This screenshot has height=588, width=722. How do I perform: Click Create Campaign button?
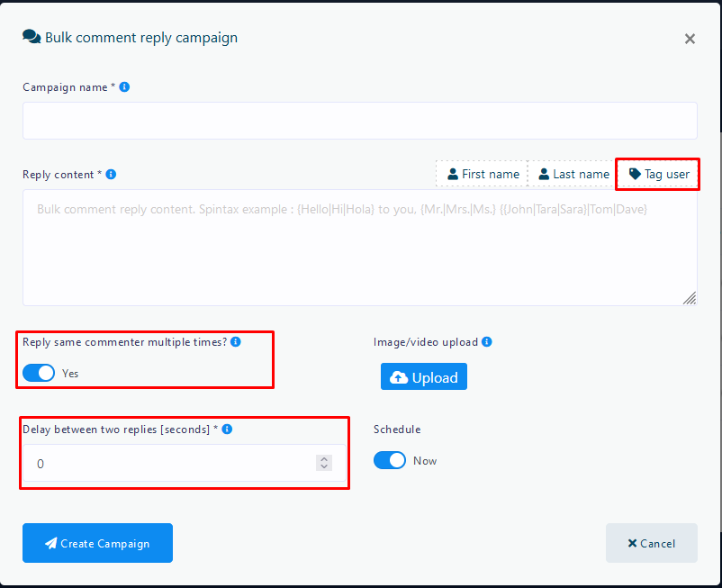pos(97,543)
